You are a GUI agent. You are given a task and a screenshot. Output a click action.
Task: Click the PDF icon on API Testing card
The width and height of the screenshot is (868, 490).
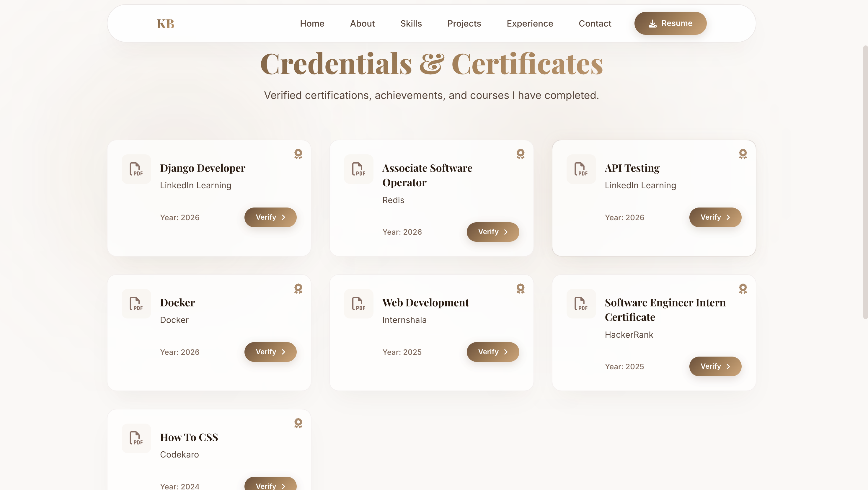581,169
